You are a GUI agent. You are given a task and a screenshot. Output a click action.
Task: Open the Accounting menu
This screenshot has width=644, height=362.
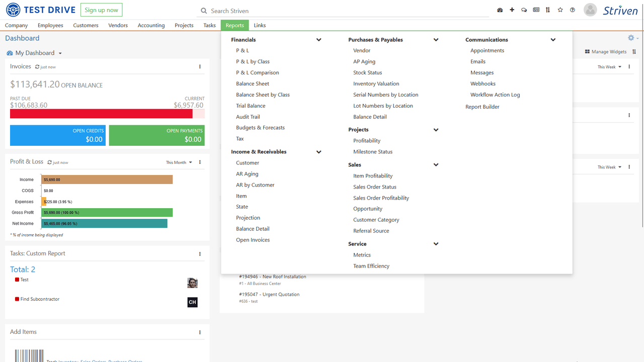click(151, 25)
